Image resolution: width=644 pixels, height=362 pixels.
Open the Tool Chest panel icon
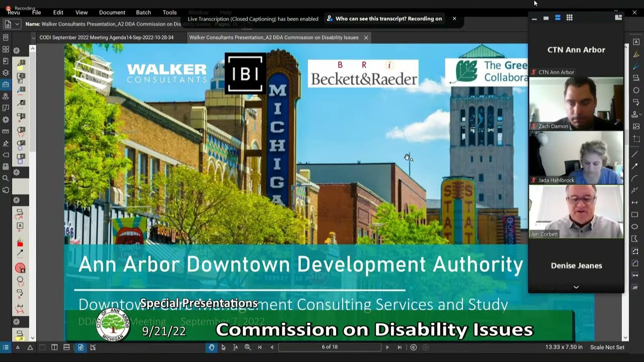6,84
